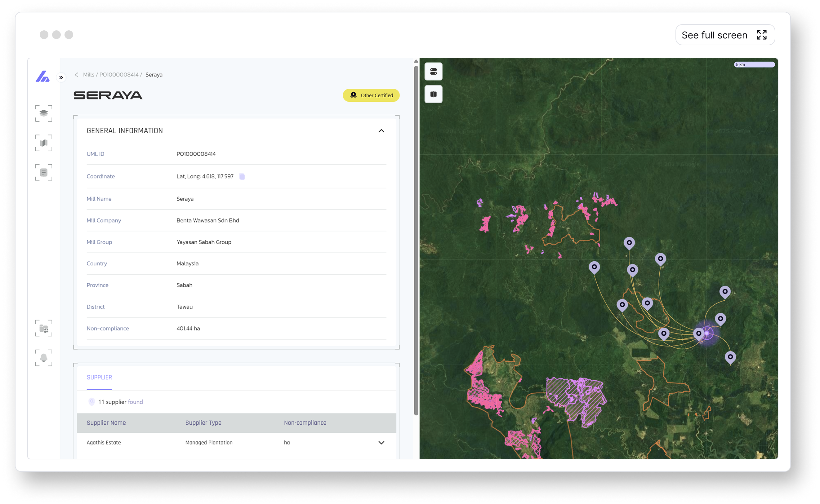
Task: Sort by Supplier Type column header
Action: [x=203, y=423]
